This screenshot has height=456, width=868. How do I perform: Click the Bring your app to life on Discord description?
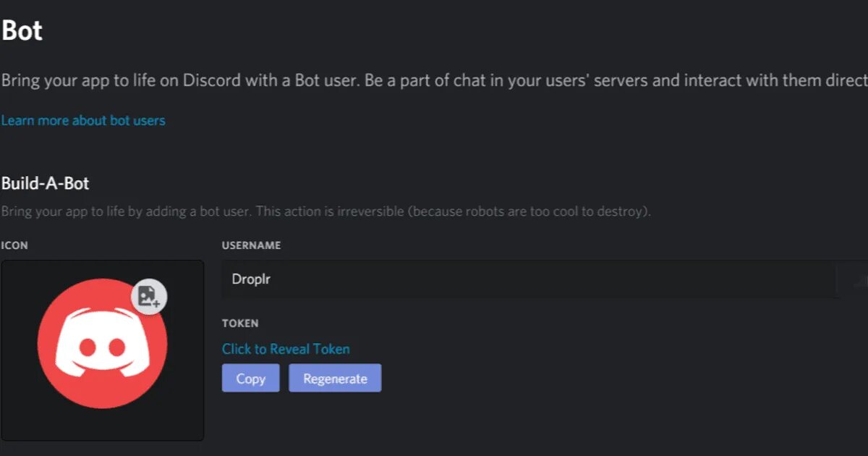coord(179,80)
